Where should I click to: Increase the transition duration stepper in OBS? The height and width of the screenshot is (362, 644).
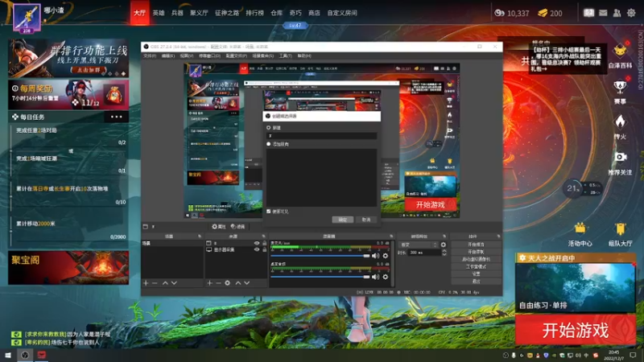click(x=444, y=251)
